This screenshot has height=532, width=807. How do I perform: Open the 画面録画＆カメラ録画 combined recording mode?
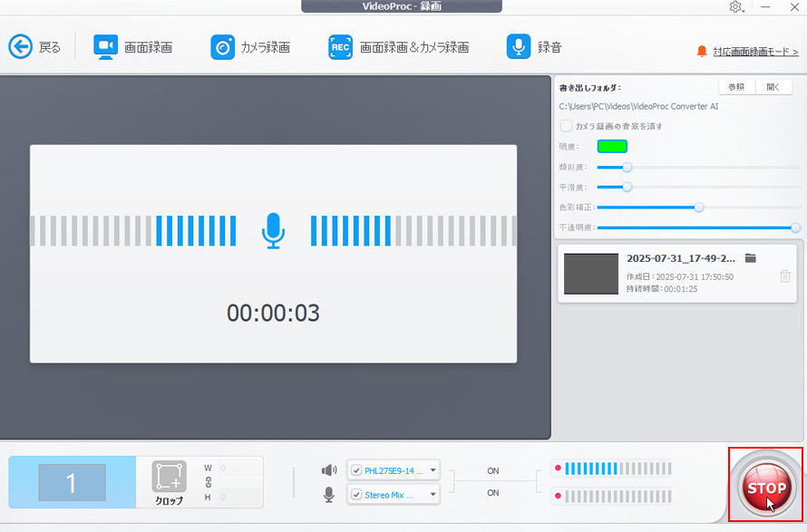point(340,46)
